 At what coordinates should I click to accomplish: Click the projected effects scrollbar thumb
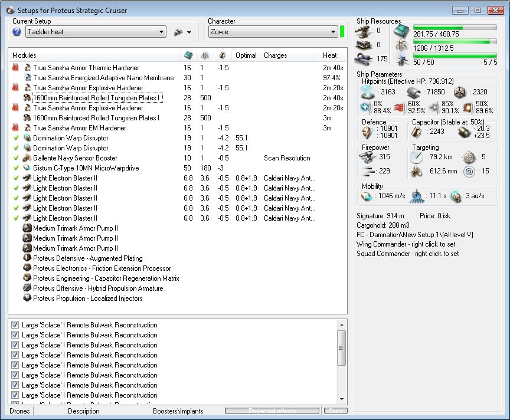click(x=342, y=348)
